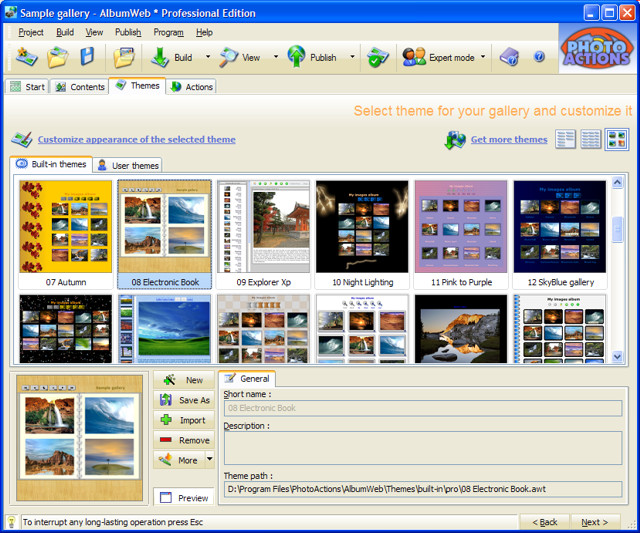Screen dimensions: 640x533
Task: Open the Publish menu
Action: pos(128,32)
